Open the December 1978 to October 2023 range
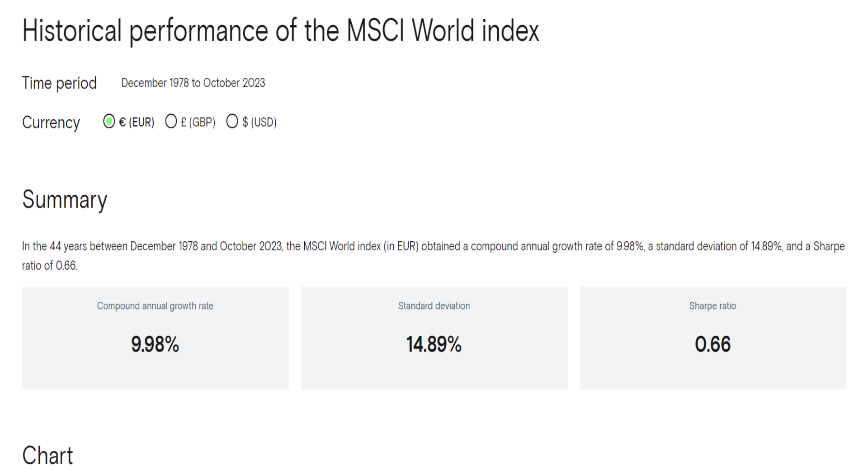Screen dimensions: 868x470 (193, 83)
